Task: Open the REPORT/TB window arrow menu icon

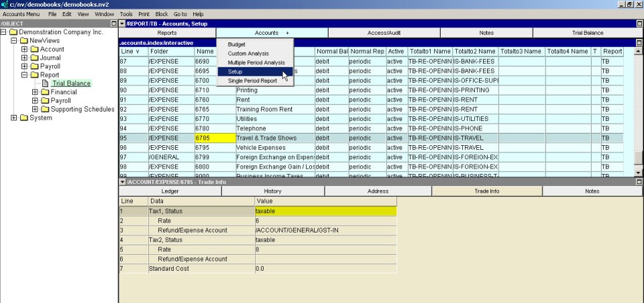Action: pyautogui.click(x=122, y=24)
